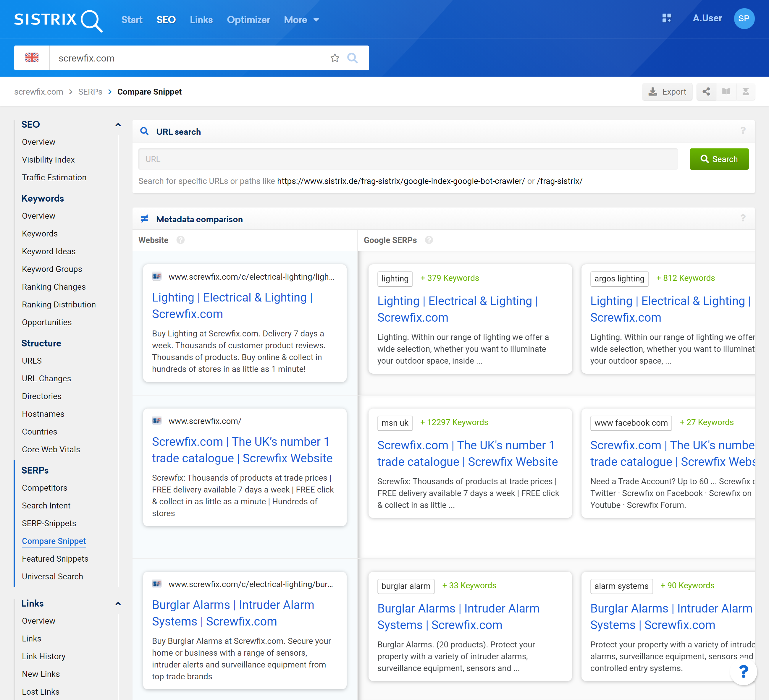Screen dimensions: 769x700
Task: Open Search Intent in sidebar
Action: tap(46, 505)
